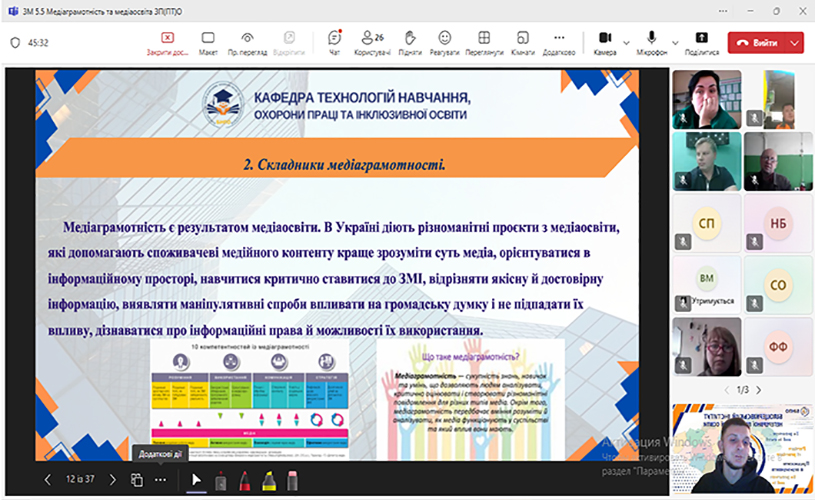Open the Додатково more options menu

559,42
